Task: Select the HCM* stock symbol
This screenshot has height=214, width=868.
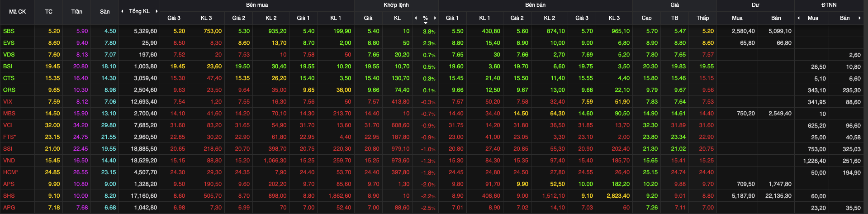Action: point(10,172)
